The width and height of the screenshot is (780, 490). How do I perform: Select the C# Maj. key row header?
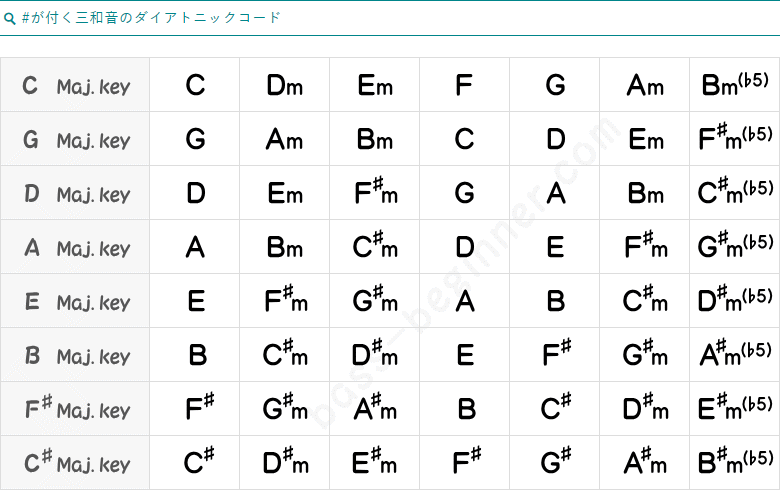tap(75, 463)
